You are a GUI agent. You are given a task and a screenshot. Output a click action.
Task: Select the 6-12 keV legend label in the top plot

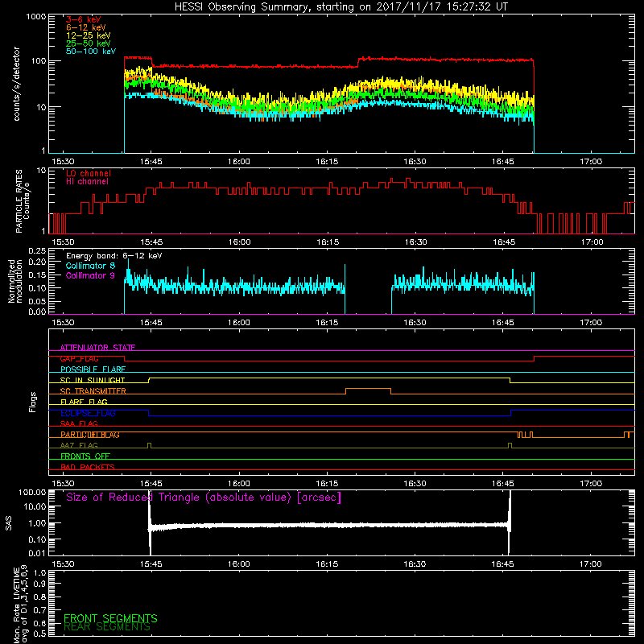tap(86, 27)
